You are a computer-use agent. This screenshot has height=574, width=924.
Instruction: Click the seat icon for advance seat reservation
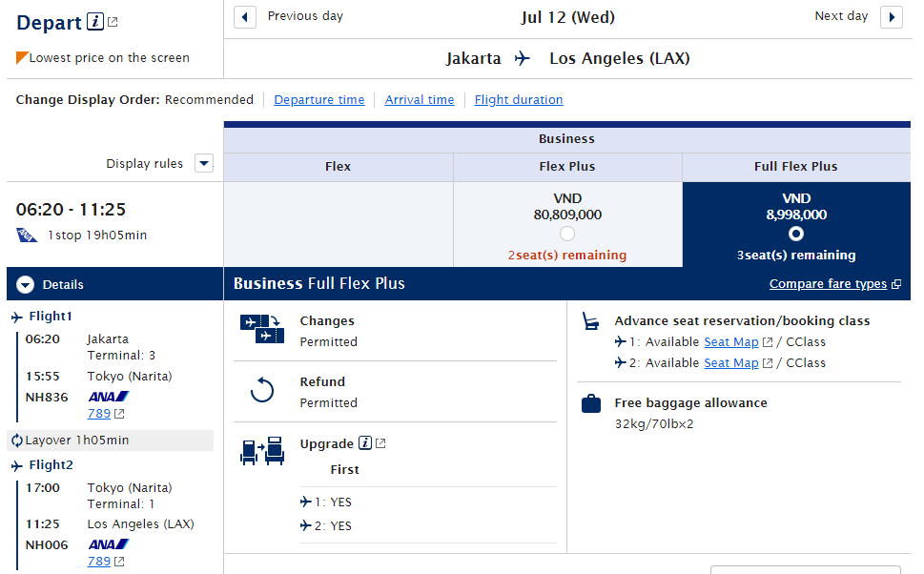591,321
